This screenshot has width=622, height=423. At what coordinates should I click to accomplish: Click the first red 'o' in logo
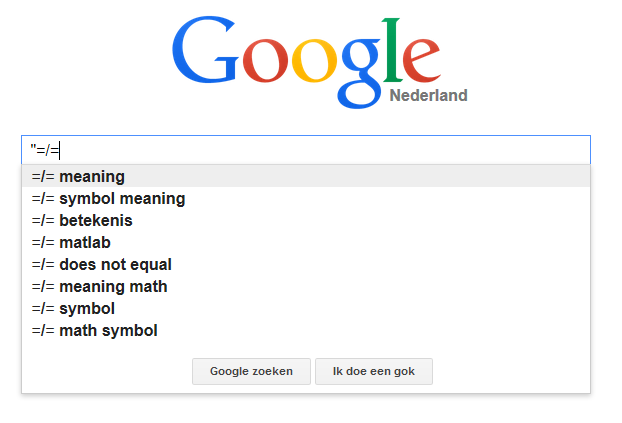click(265, 60)
